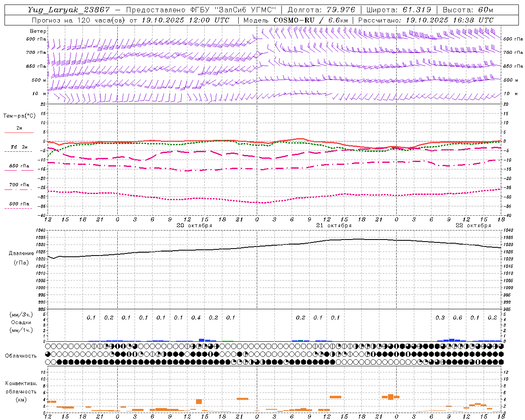This screenshot has height=420, width=525.
Task: Click the 22 октября date label
Action: (x=473, y=226)
